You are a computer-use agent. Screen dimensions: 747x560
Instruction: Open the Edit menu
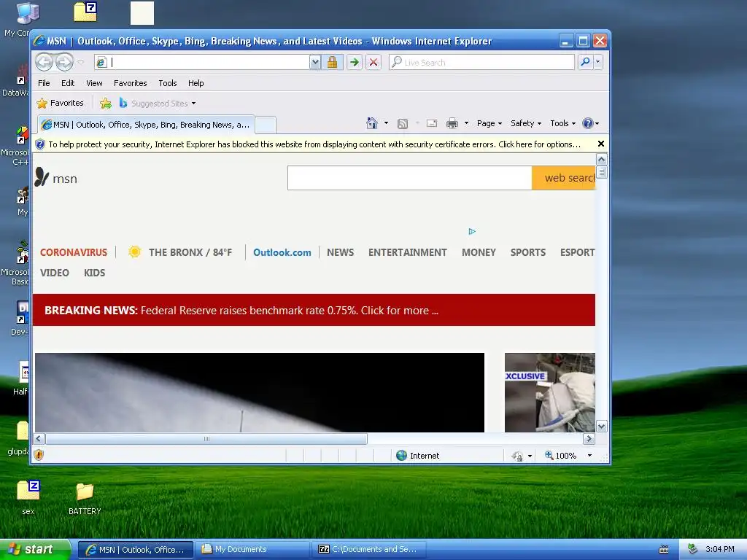(68, 83)
